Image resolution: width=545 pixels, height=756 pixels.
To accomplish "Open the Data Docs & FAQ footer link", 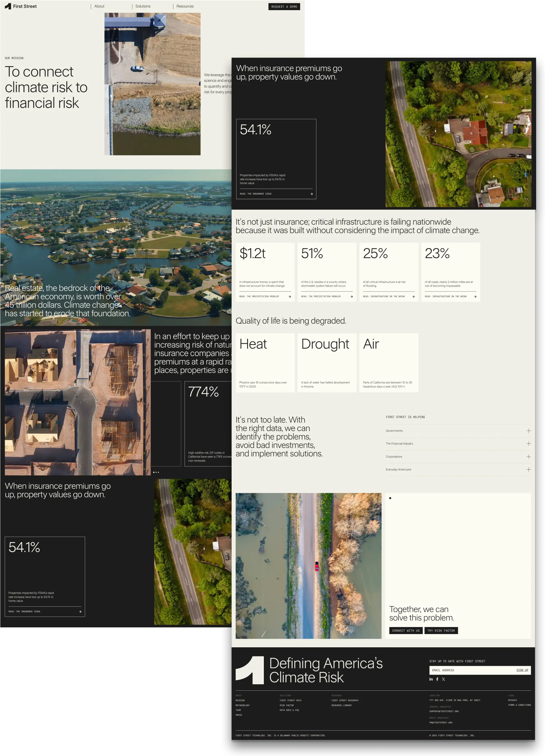I will 289,710.
